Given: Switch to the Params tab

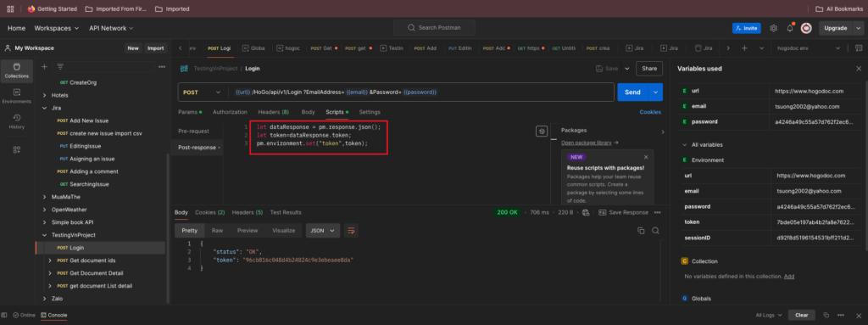Looking at the screenshot, I should pos(189,112).
